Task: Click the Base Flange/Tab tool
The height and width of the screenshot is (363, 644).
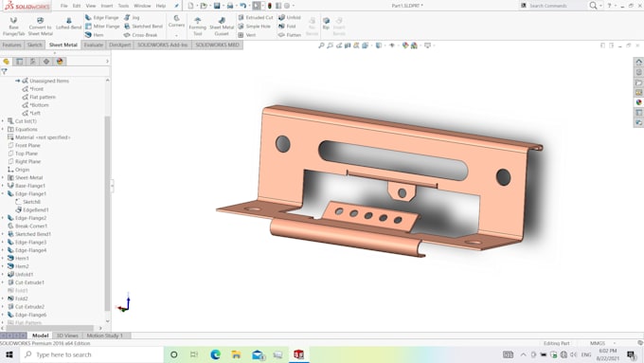Action: click(x=13, y=26)
